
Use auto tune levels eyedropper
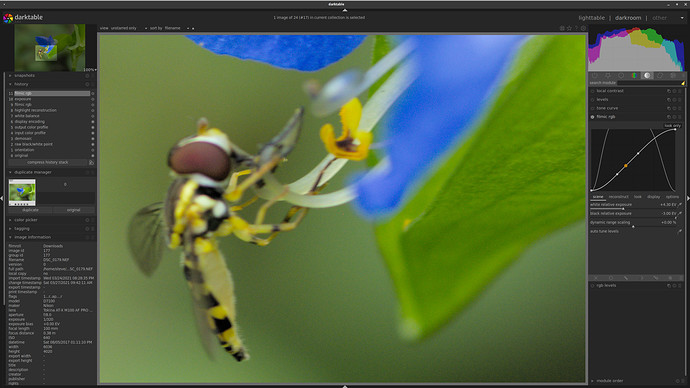coord(680,231)
